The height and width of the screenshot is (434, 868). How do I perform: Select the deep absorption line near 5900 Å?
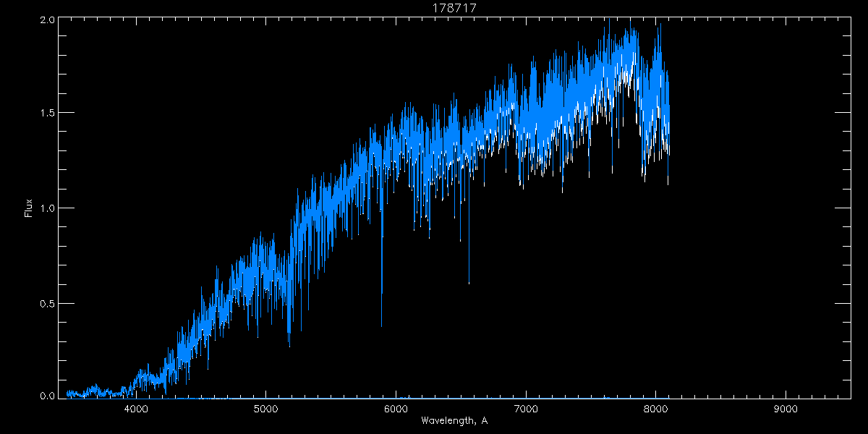point(382,304)
